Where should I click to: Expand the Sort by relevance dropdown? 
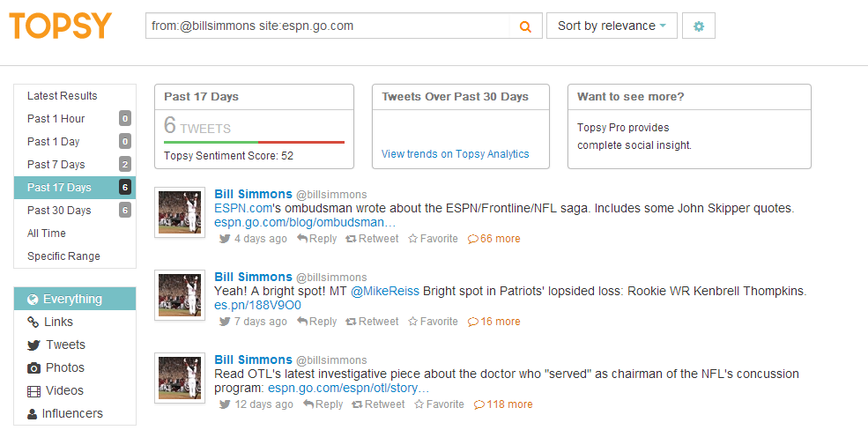coord(612,26)
